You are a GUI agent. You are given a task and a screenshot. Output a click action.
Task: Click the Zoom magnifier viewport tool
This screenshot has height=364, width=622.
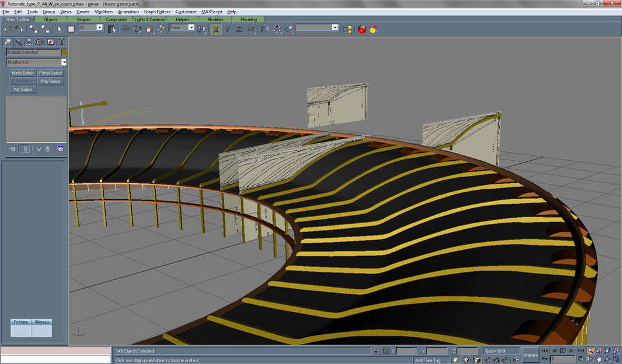(x=590, y=351)
